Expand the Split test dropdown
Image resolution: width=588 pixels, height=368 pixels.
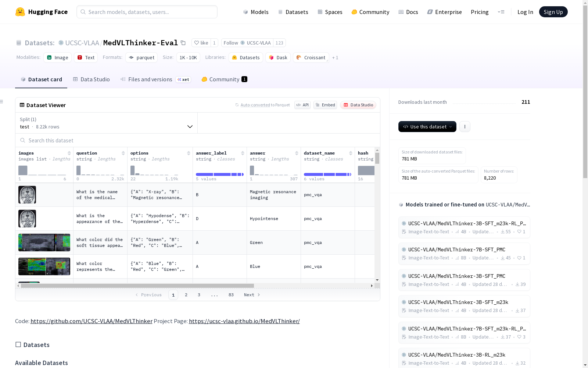[107, 123]
